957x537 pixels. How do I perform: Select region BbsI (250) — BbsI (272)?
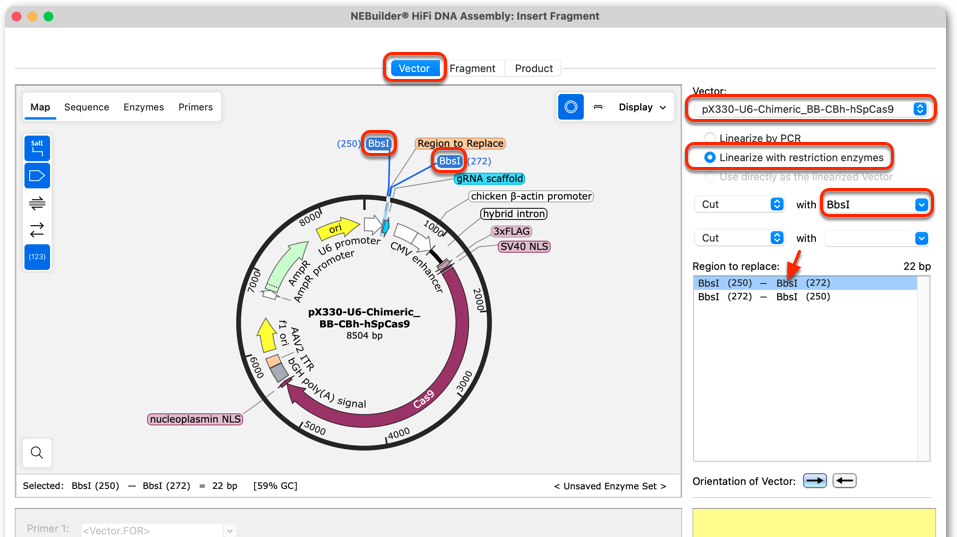coord(805,283)
